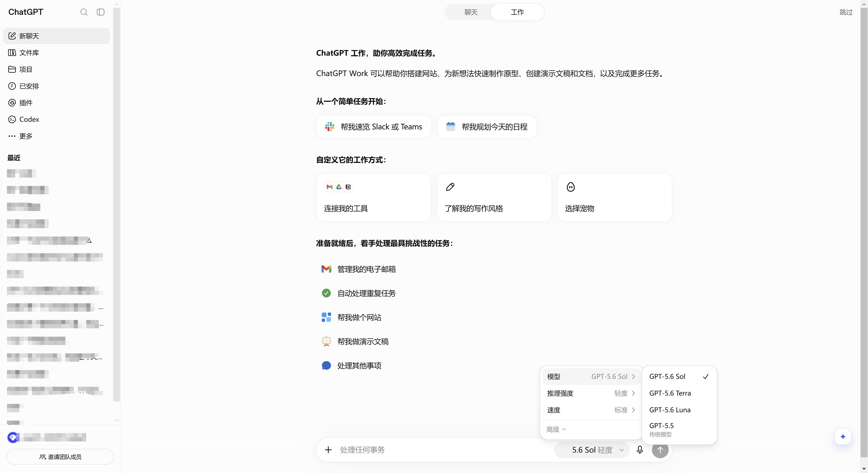Image resolution: width=868 pixels, height=473 pixels.
Task: Click the pencil icon on writing style card
Action: pos(450,187)
